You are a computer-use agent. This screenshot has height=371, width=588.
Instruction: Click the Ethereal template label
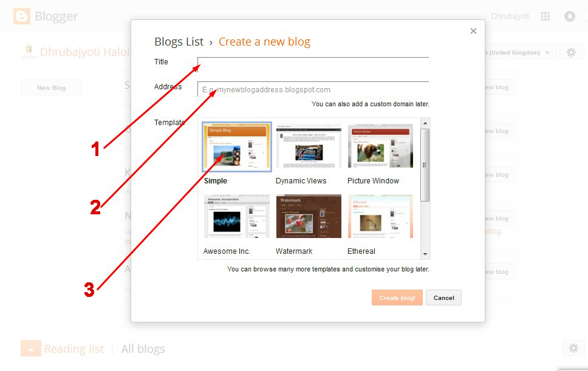(361, 251)
